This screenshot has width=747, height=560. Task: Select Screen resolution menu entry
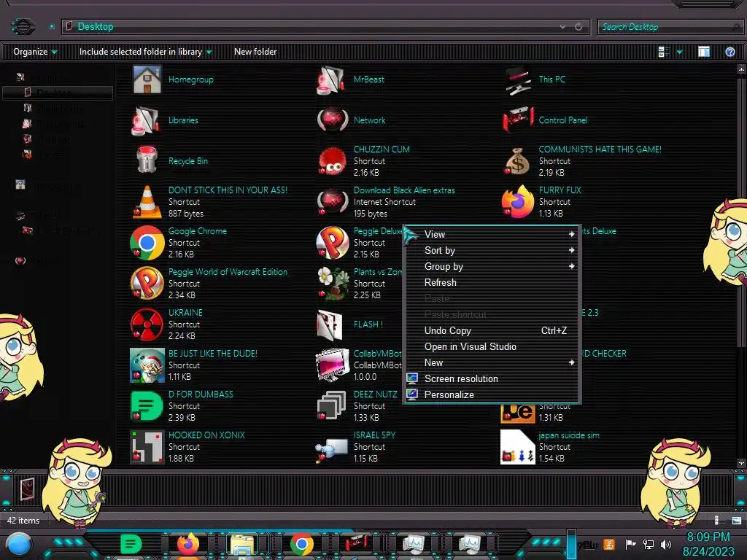pos(492,379)
